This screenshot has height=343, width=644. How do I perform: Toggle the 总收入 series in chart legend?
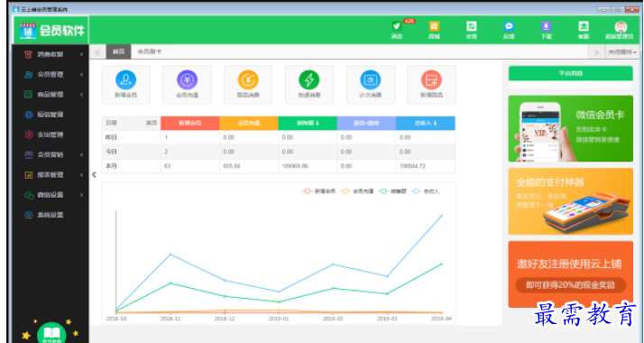[x=425, y=191]
